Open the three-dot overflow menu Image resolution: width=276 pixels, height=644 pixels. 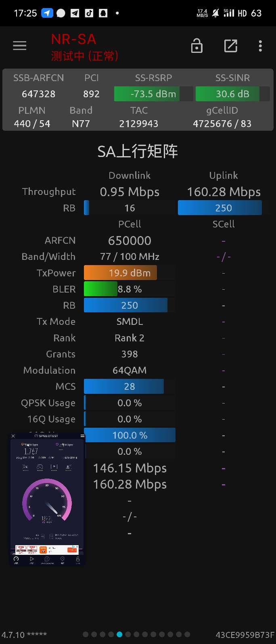260,46
